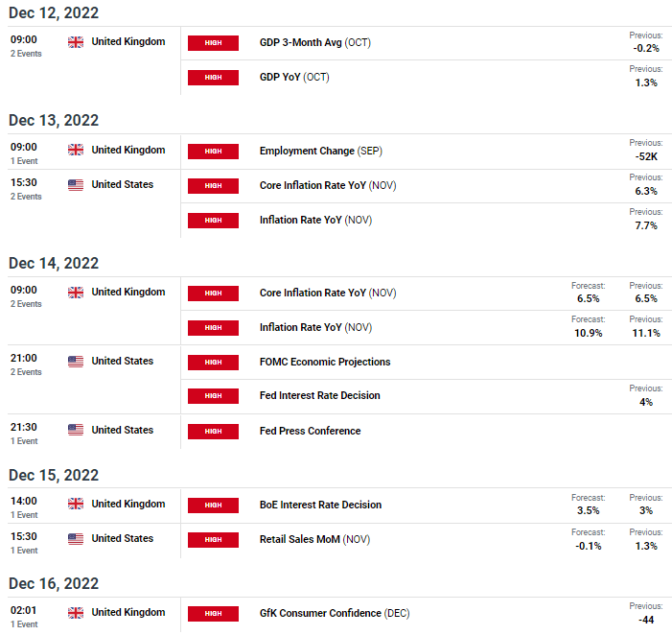Click the US flag for Core Inflation Rate Dec 13
The image size is (672, 635).
click(x=76, y=185)
